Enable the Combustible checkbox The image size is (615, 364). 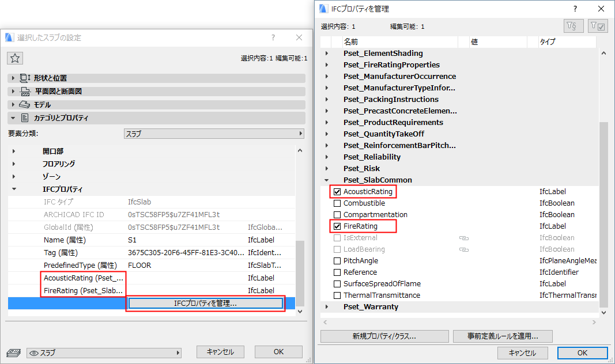(x=337, y=203)
